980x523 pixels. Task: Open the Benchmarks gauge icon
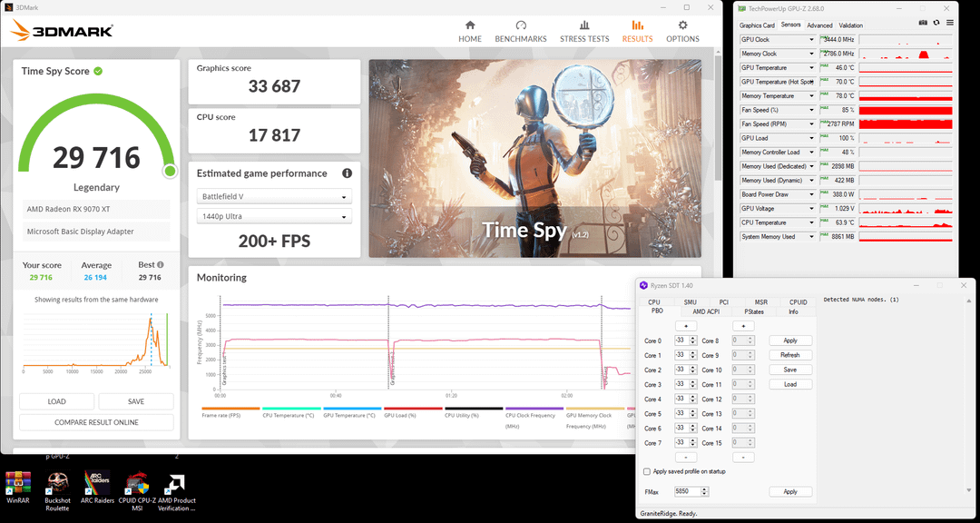[x=521, y=25]
